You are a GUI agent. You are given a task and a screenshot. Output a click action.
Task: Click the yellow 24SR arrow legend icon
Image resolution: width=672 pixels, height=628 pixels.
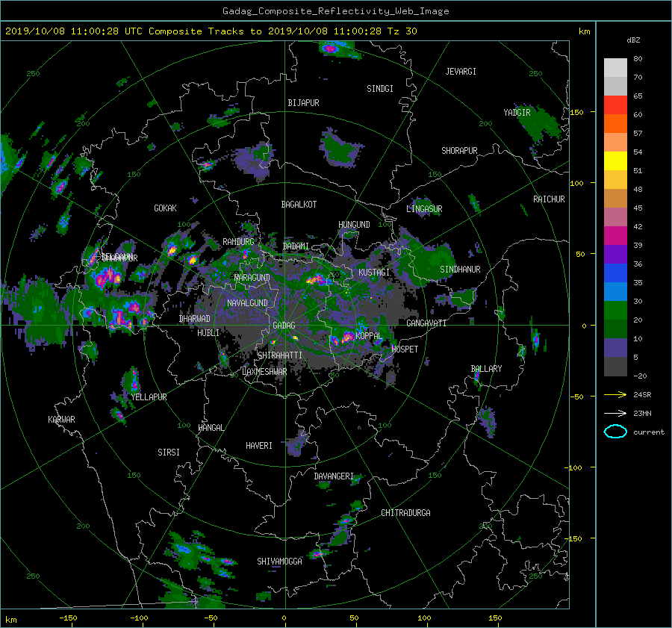615,394
